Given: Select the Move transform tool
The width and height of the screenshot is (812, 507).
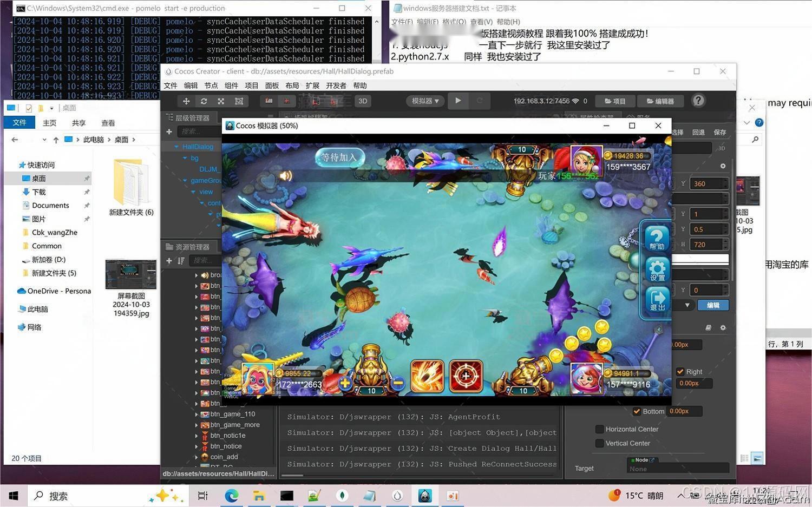Looking at the screenshot, I should [x=186, y=101].
